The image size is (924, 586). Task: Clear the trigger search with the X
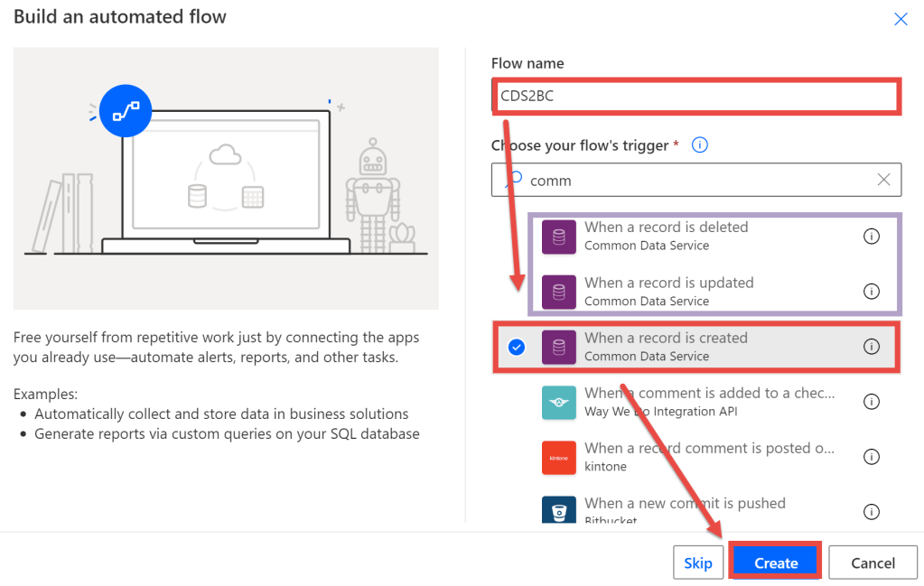click(x=883, y=180)
